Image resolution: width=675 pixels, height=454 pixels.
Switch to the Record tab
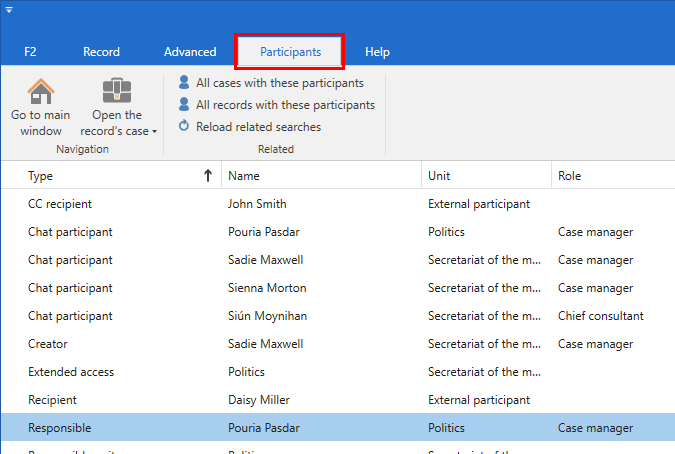click(x=101, y=52)
